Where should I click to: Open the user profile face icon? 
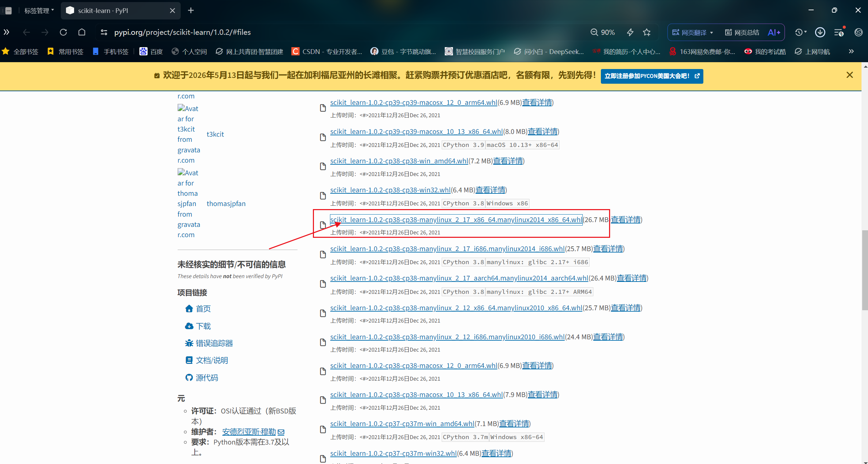pyautogui.click(x=858, y=32)
